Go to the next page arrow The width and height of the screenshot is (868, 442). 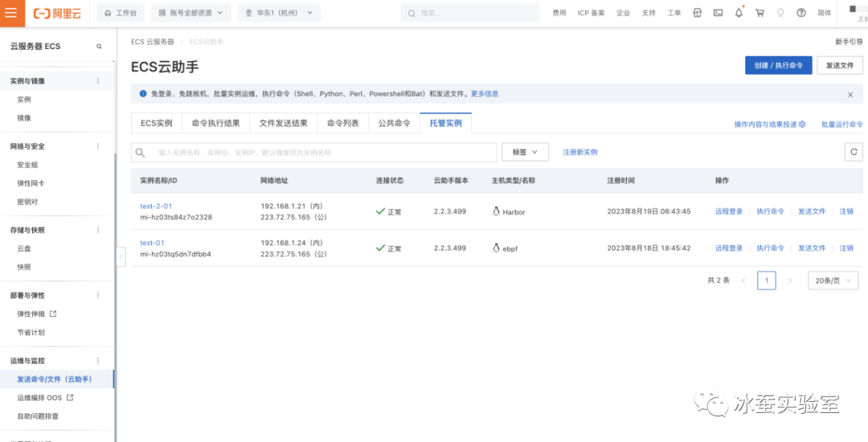point(789,280)
